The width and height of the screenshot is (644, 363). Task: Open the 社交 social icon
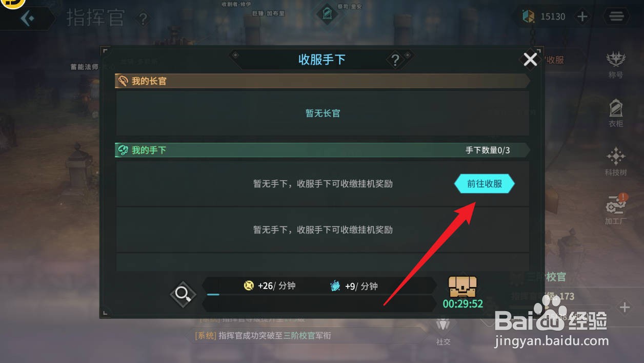pos(443,330)
